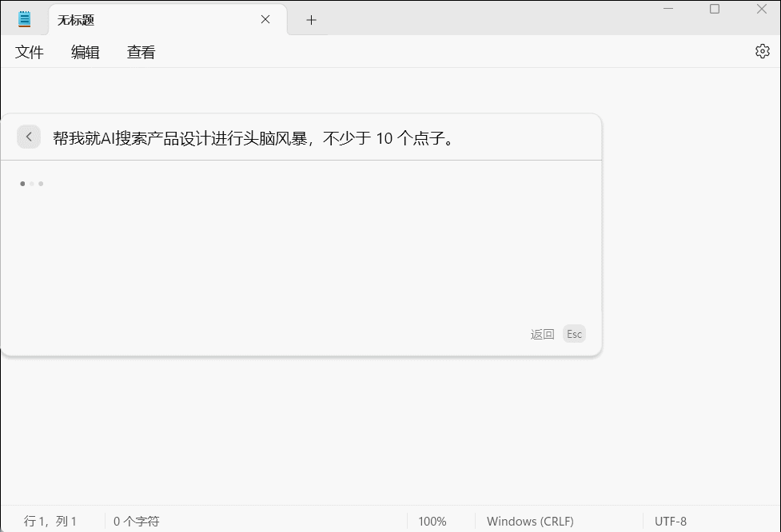
Task: Click the Esc key hint icon
Action: (x=574, y=333)
